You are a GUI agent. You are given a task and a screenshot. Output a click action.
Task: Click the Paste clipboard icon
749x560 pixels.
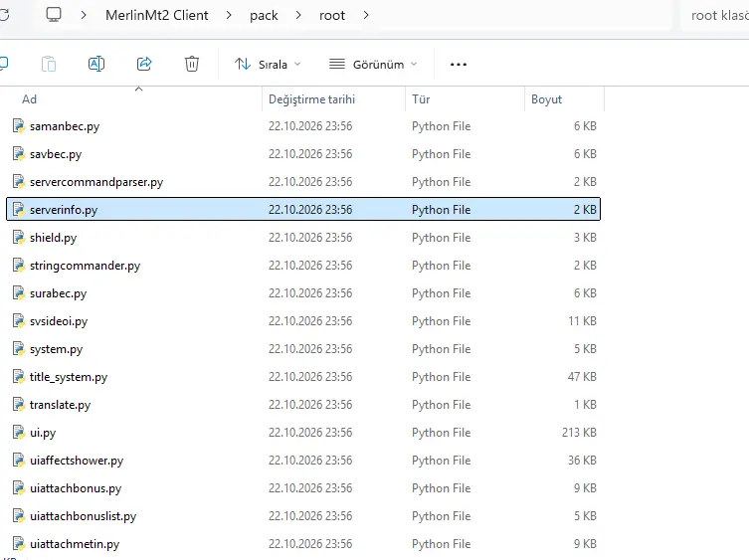(49, 64)
